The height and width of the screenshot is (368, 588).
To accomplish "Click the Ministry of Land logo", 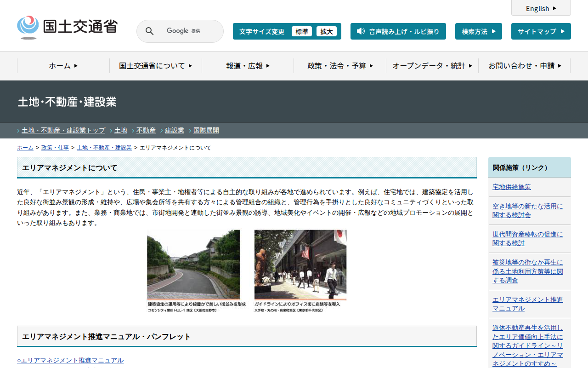I will click(x=67, y=28).
